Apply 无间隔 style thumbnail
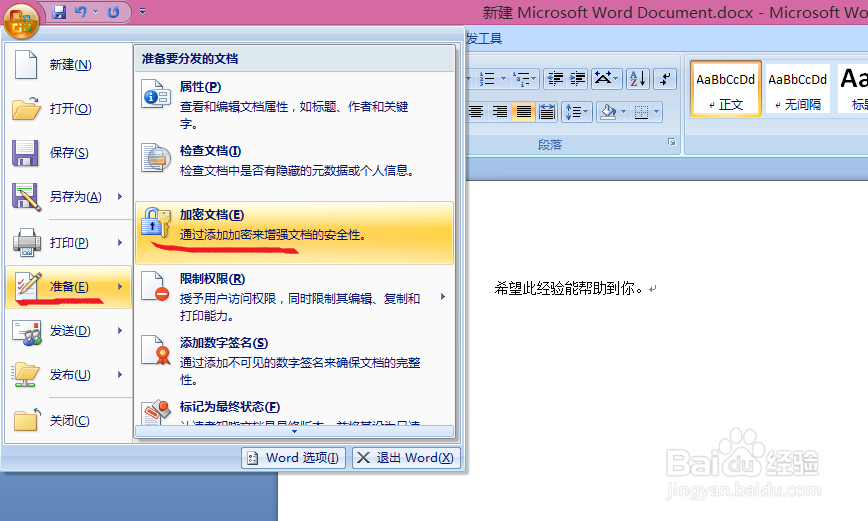The width and height of the screenshot is (868, 521). (798, 89)
